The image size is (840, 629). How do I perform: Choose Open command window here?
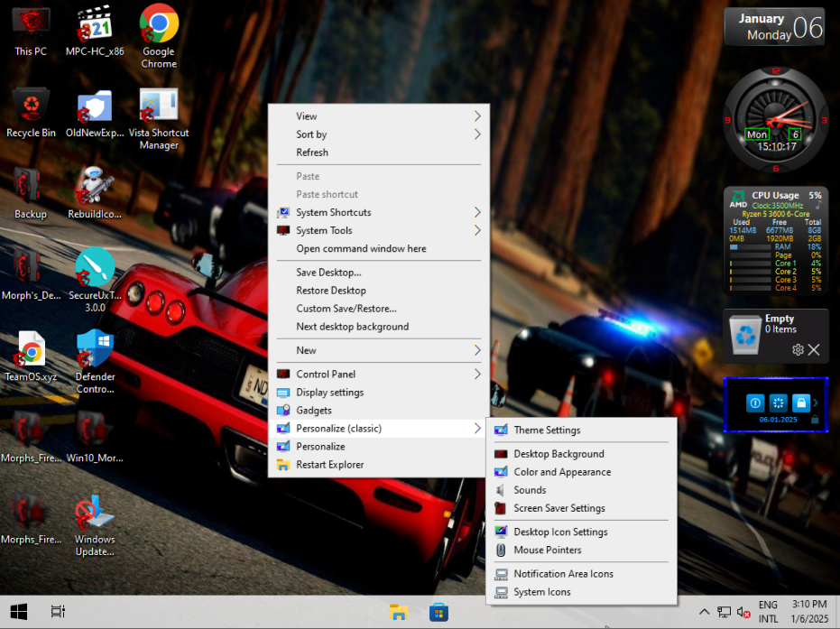click(x=379, y=249)
